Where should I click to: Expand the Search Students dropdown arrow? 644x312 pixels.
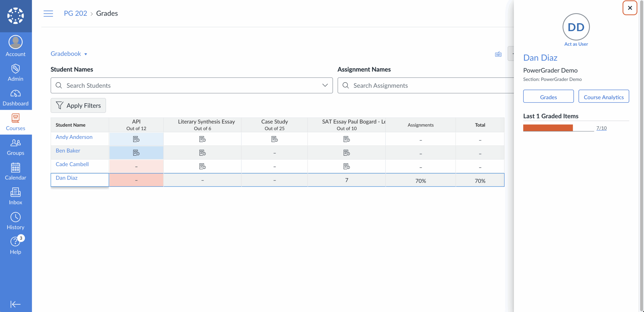pyautogui.click(x=325, y=85)
